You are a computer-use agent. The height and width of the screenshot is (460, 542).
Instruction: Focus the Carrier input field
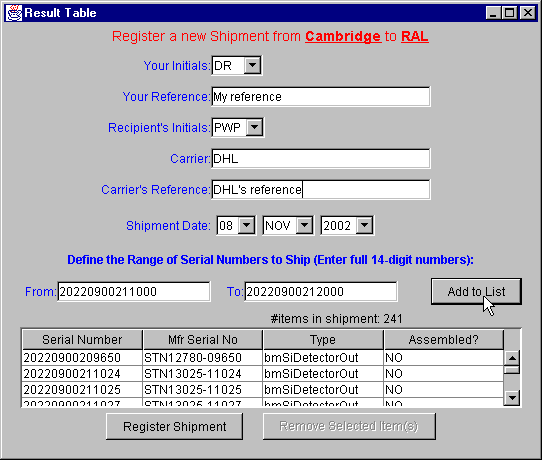(321, 159)
